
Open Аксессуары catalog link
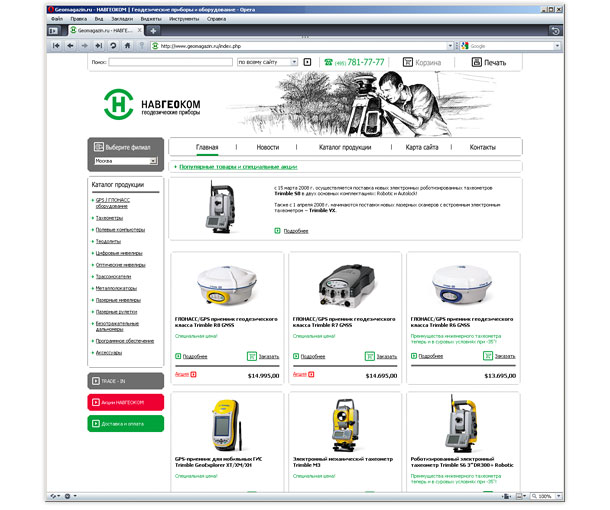coord(109,353)
